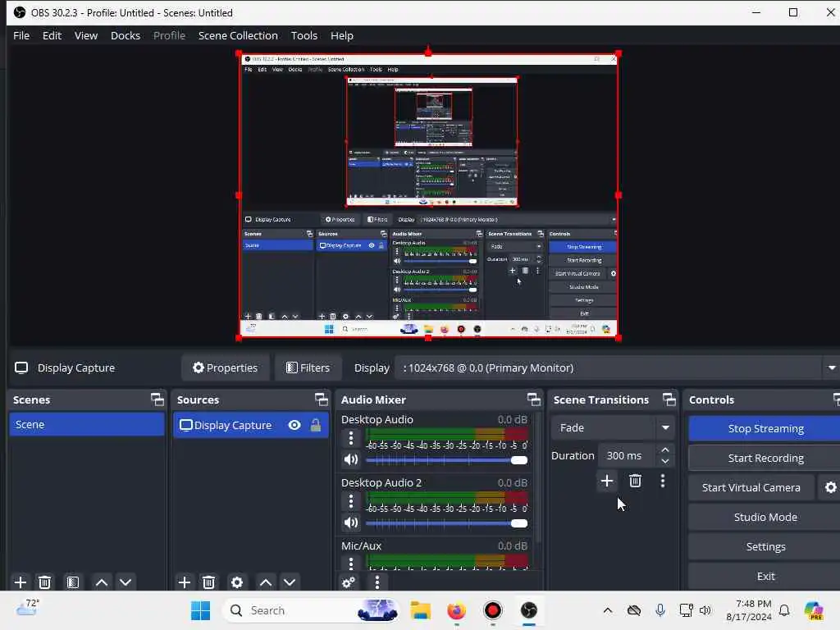Remove selected source trash icon
This screenshot has width=840, height=630.
click(209, 582)
